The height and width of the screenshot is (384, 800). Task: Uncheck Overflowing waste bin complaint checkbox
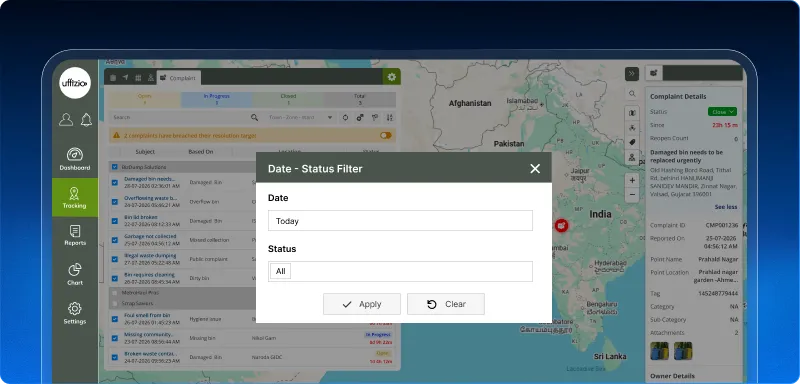click(x=115, y=201)
